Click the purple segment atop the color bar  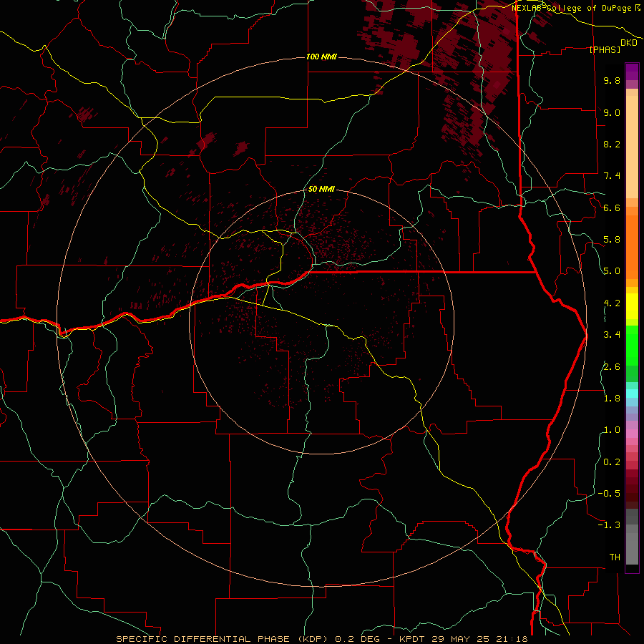point(632,72)
